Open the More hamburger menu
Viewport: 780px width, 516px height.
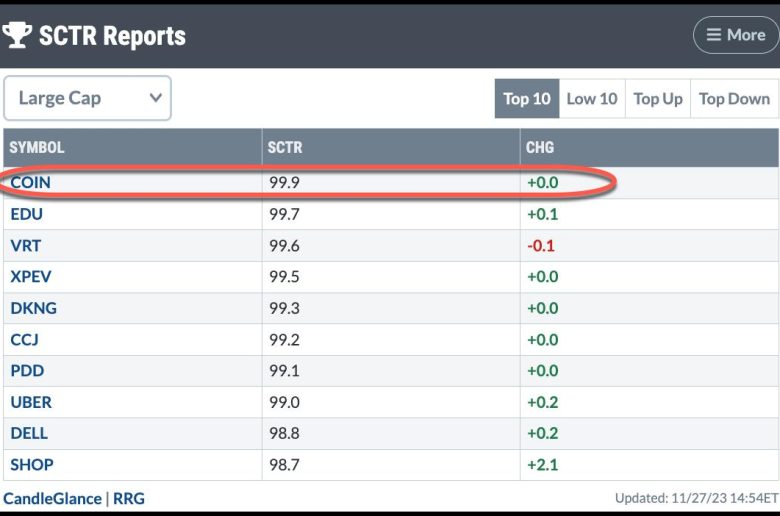(736, 35)
